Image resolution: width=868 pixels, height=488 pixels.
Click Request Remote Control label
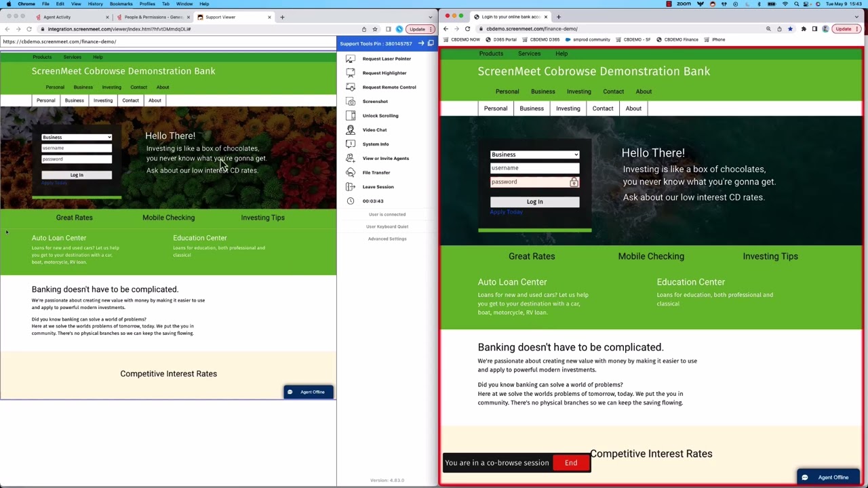(x=389, y=87)
